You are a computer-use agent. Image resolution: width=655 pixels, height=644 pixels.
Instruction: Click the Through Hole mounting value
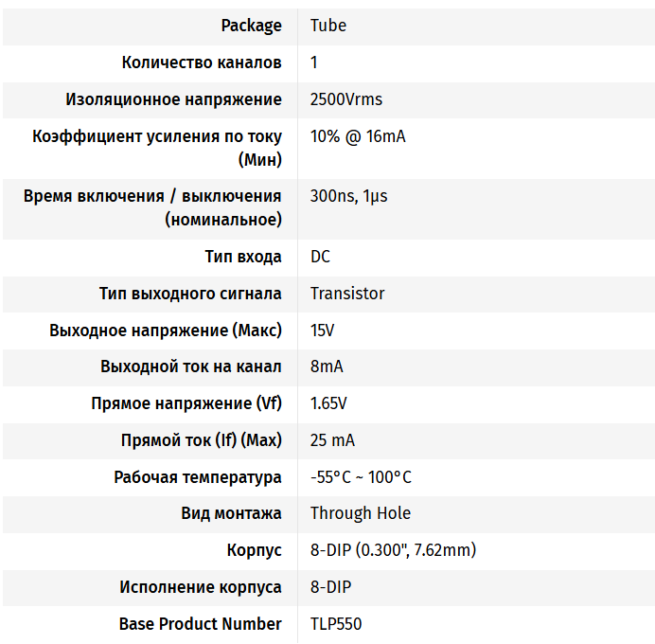point(360,513)
